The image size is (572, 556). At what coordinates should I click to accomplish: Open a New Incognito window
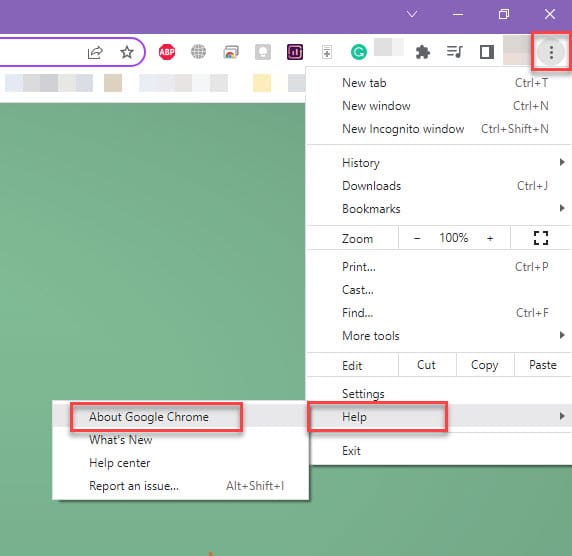coord(438,129)
